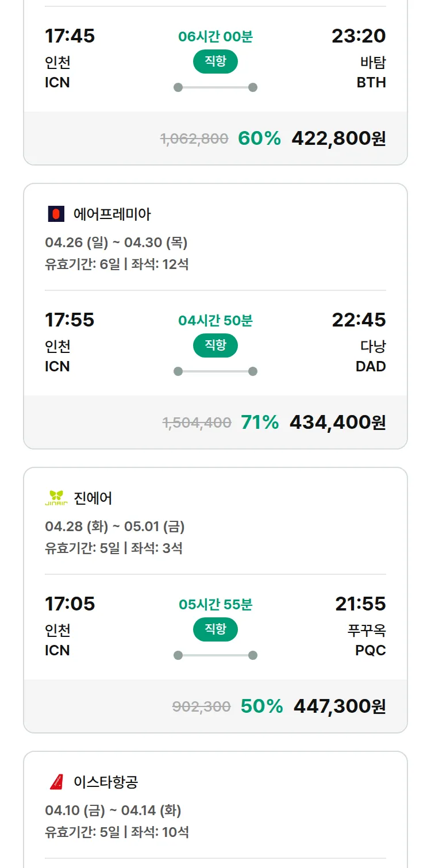Click the 50% discount label
The width and height of the screenshot is (431, 868).
coord(261,706)
